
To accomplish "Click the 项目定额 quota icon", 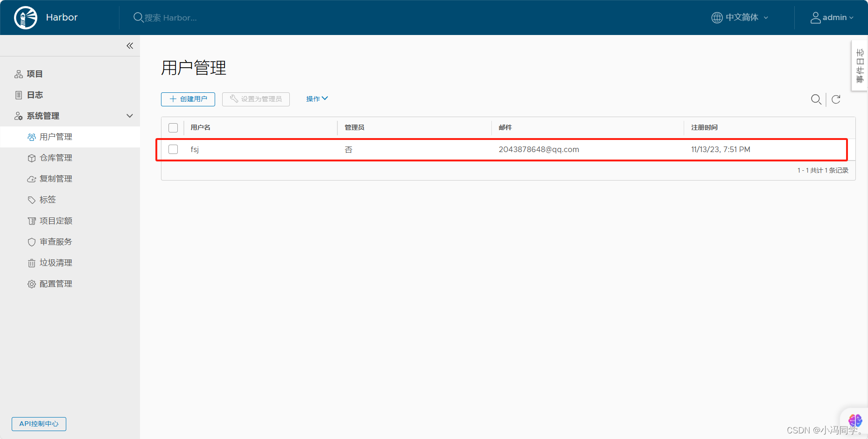I will (x=32, y=221).
